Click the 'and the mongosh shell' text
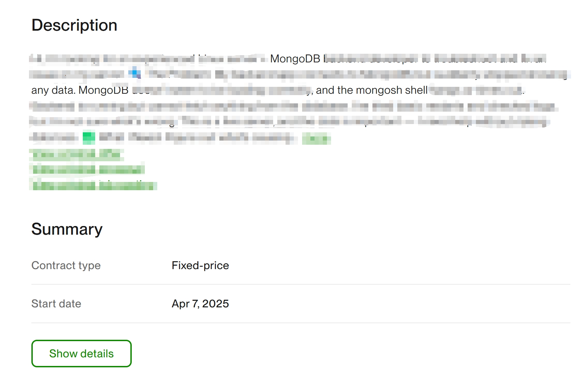588x378 pixels. 371,90
